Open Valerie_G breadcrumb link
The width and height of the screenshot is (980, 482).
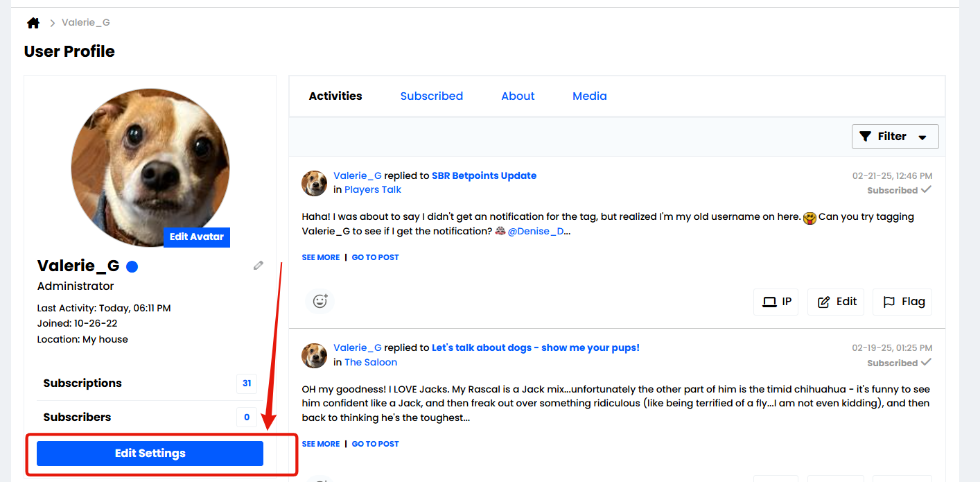(x=86, y=22)
